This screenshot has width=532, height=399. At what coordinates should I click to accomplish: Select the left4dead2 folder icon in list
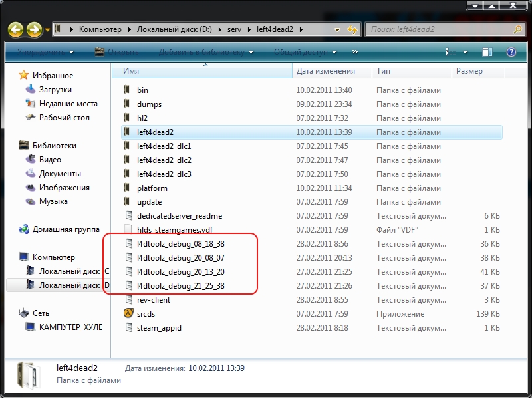(127, 132)
